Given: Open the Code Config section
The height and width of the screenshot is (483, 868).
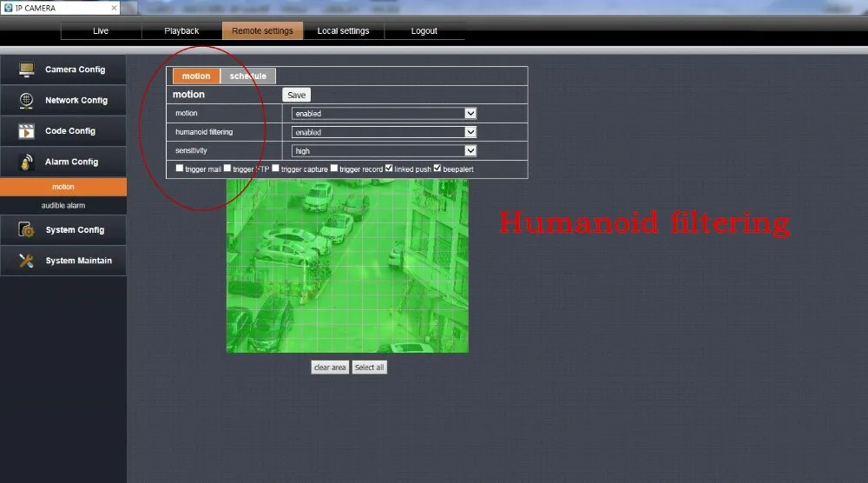Looking at the screenshot, I should coord(63,131).
